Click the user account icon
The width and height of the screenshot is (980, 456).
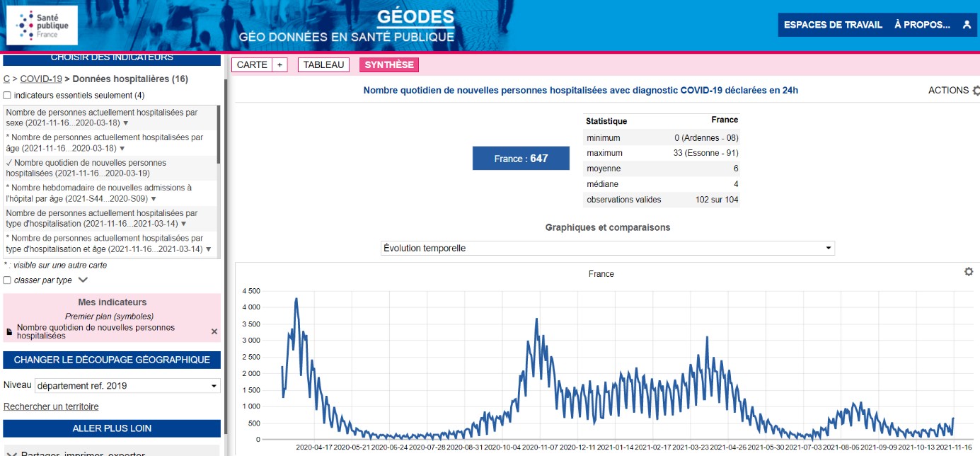(x=967, y=25)
